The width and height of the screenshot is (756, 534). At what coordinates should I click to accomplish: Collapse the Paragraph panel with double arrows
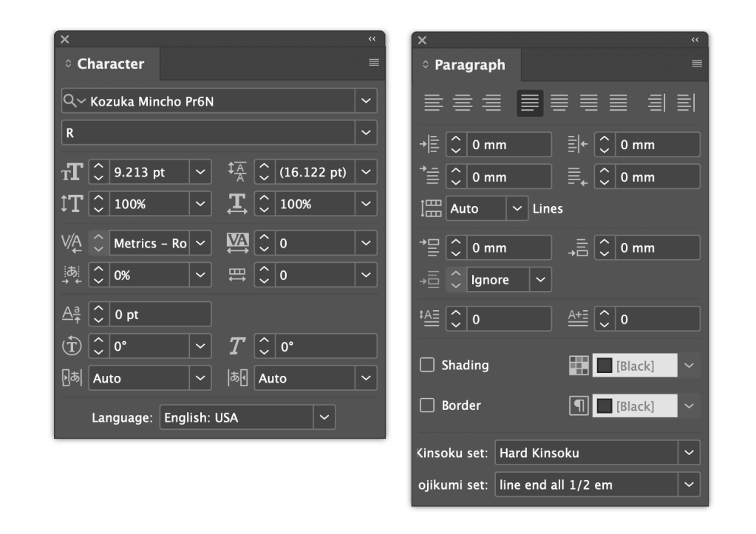click(x=695, y=40)
